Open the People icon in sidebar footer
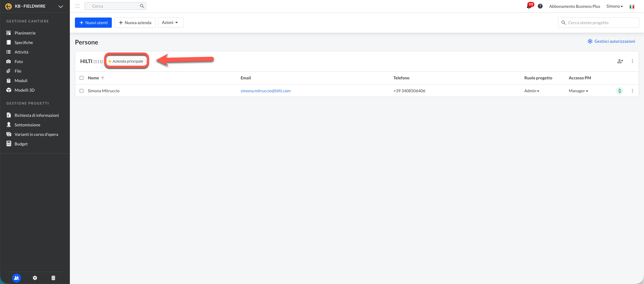The image size is (644, 284). click(x=17, y=278)
